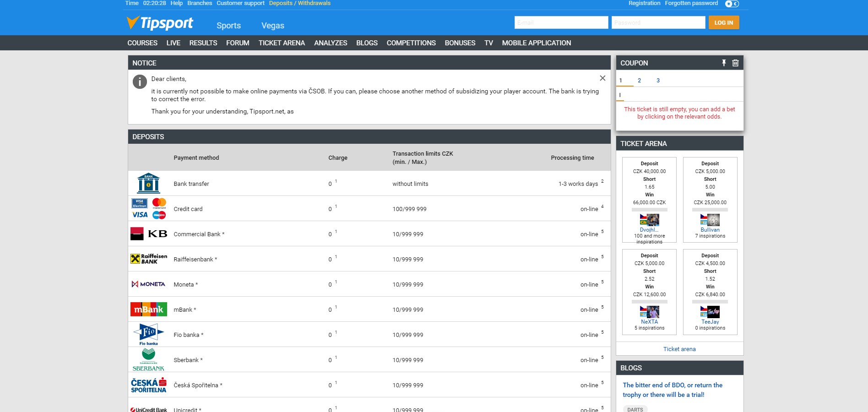This screenshot has width=868, height=412.
Task: Select the Raiffeisenbank payment method
Action: (x=195, y=259)
